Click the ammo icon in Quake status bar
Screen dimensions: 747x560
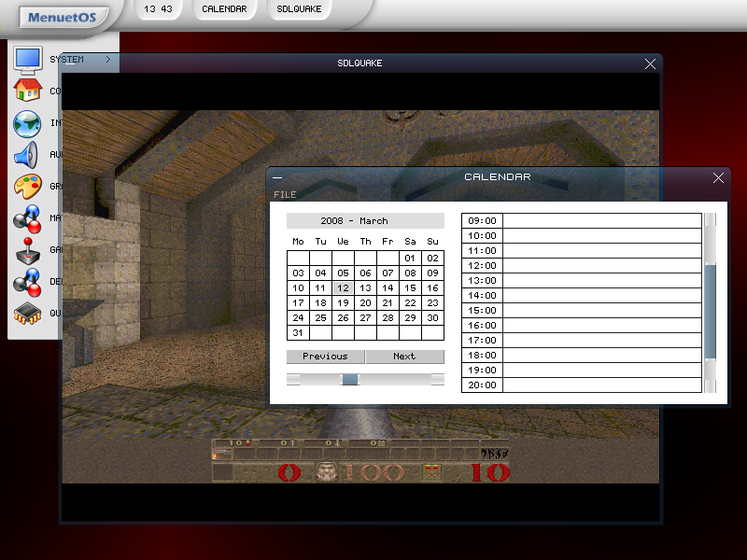point(432,472)
